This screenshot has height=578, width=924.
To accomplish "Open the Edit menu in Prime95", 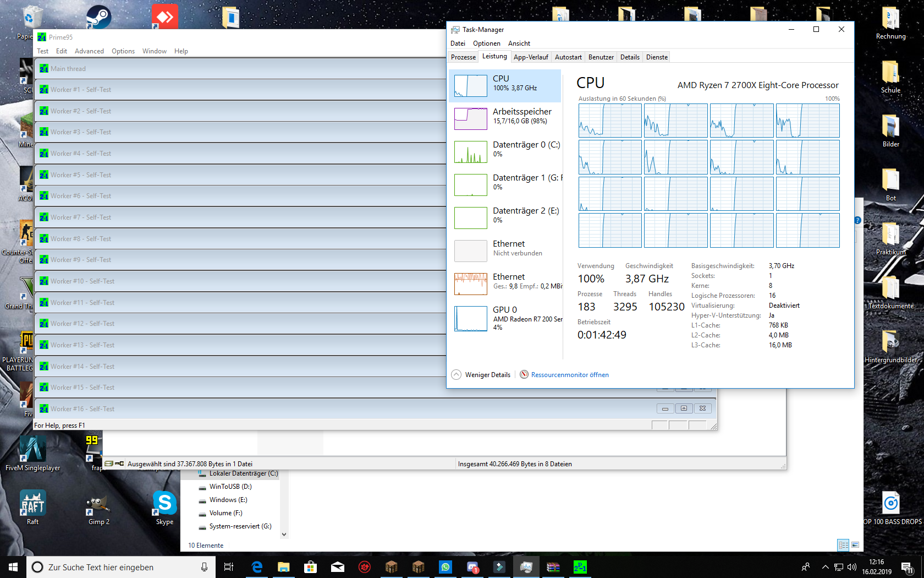I will pyautogui.click(x=62, y=51).
